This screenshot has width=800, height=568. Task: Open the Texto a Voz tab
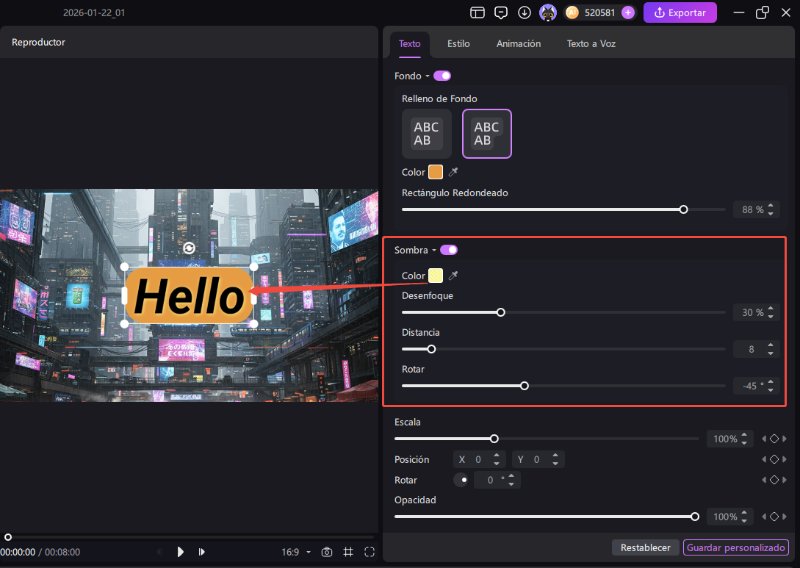click(x=594, y=44)
